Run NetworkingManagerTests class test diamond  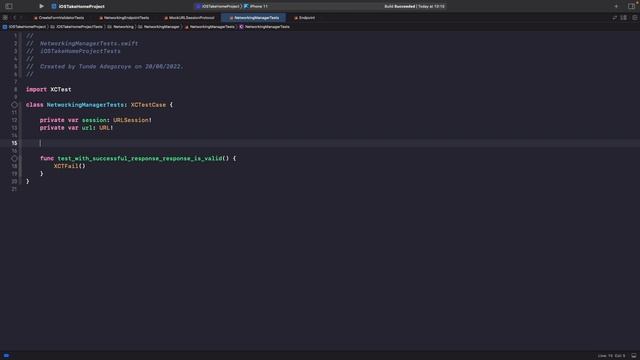(x=14, y=105)
